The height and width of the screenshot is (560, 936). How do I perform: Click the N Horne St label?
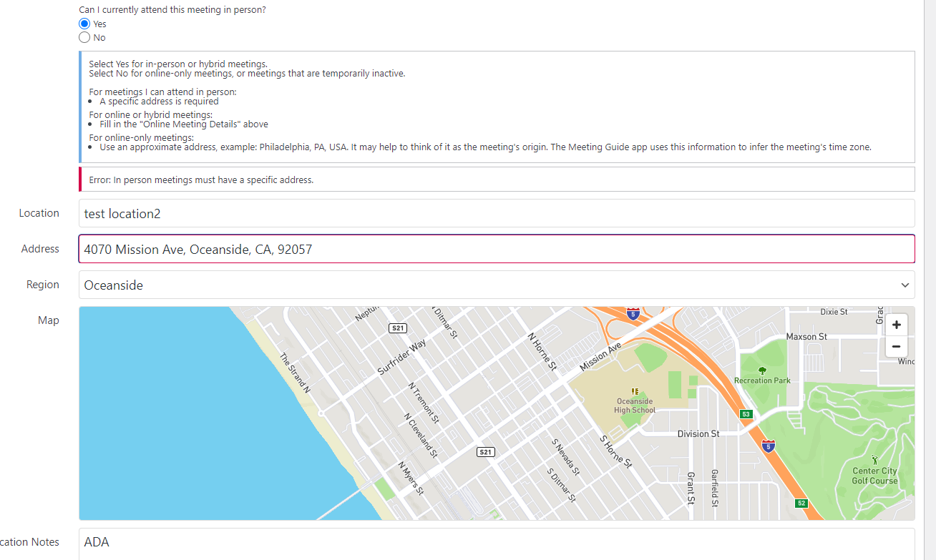click(542, 351)
